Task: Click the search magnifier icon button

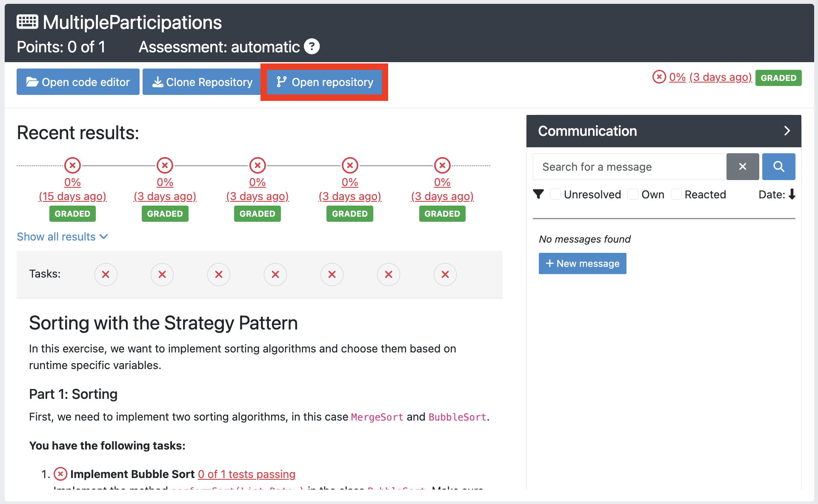Action: pyautogui.click(x=778, y=166)
